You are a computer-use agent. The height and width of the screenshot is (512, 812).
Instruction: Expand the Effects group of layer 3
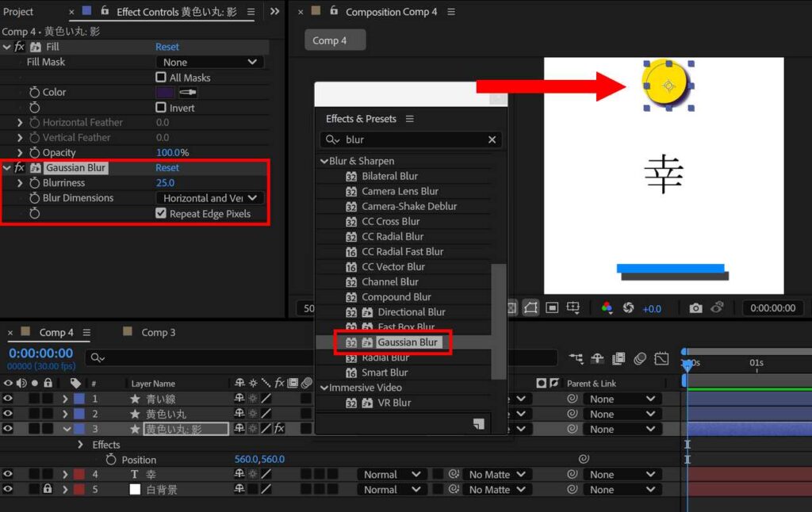80,444
